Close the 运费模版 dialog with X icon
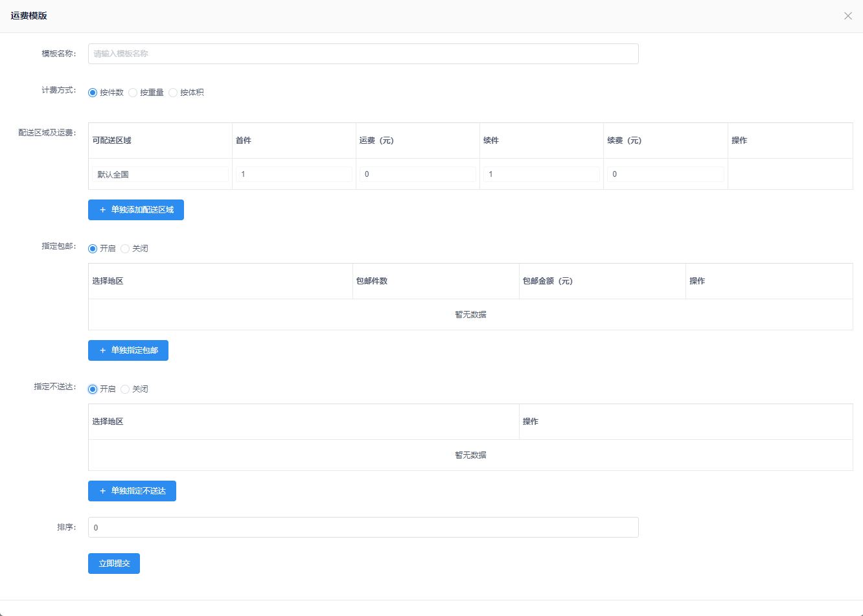 847,16
